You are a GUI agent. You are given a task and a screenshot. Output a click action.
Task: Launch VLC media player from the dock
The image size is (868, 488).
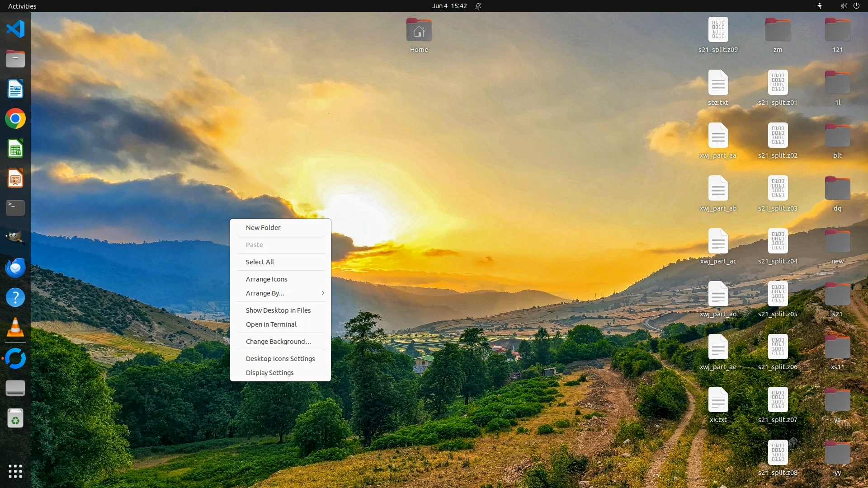pos(15,328)
